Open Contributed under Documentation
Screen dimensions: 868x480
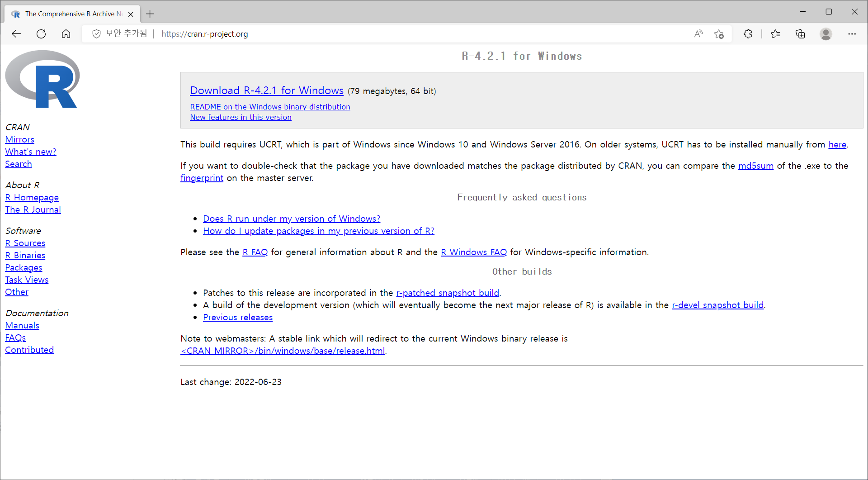point(29,350)
